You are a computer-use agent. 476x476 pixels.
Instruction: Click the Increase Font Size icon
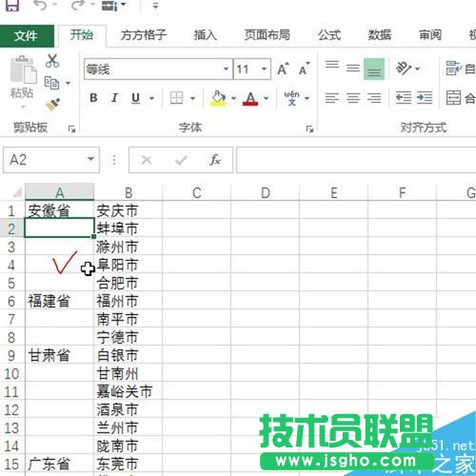283,69
